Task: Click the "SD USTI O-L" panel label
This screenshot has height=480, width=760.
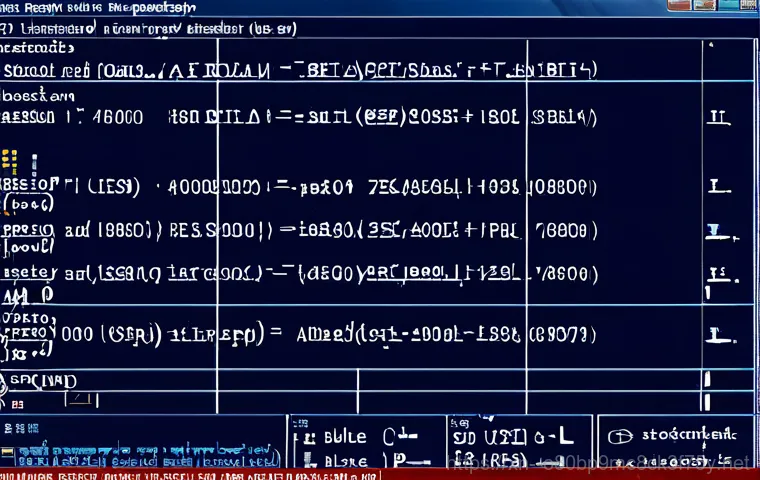Action: [513, 437]
